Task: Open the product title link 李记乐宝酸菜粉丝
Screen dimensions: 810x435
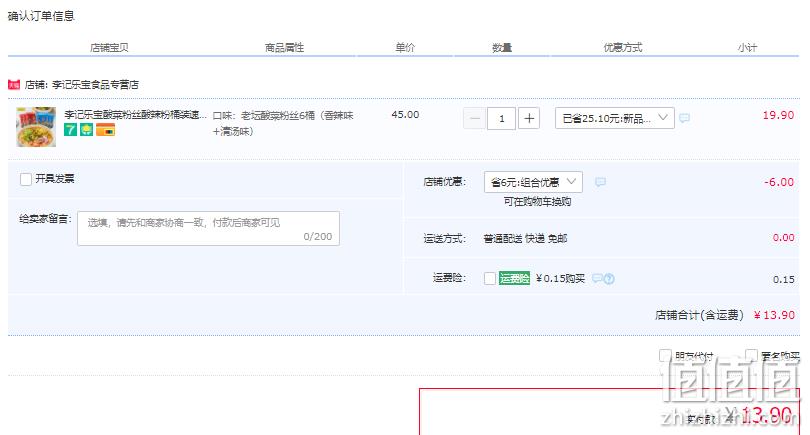Action: tap(135, 115)
